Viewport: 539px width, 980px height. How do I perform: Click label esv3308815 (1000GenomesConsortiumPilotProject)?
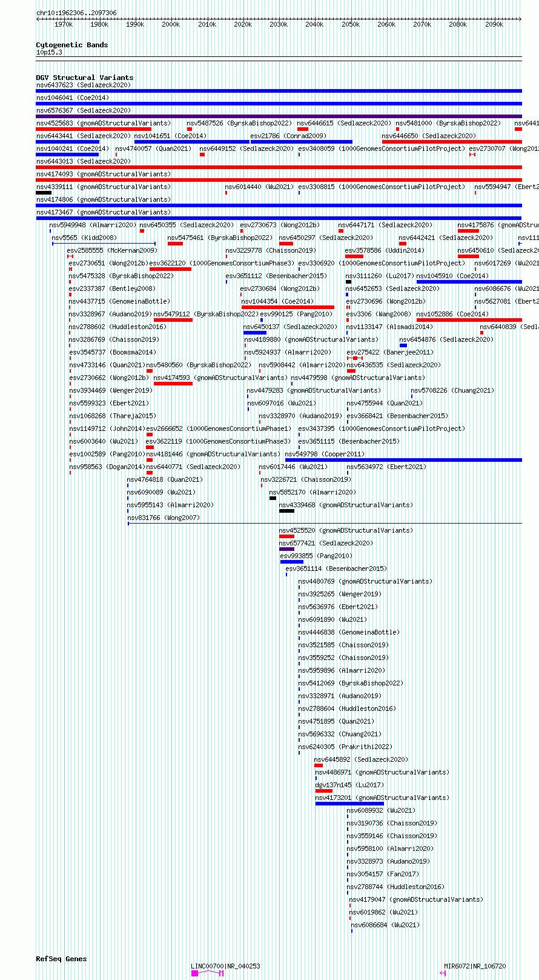(x=382, y=187)
